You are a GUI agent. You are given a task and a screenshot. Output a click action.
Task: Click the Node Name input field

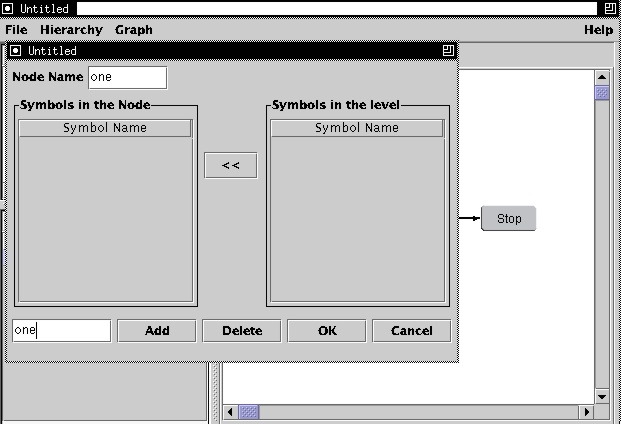128,77
